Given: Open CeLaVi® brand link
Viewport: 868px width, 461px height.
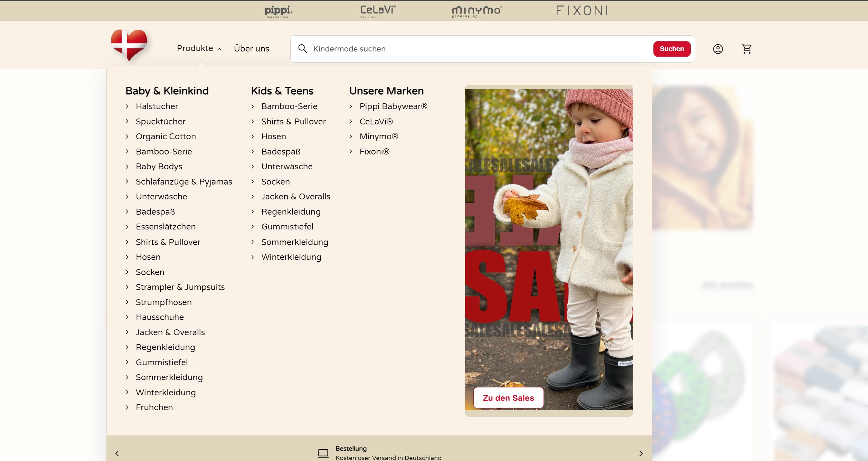Looking at the screenshot, I should (x=376, y=122).
